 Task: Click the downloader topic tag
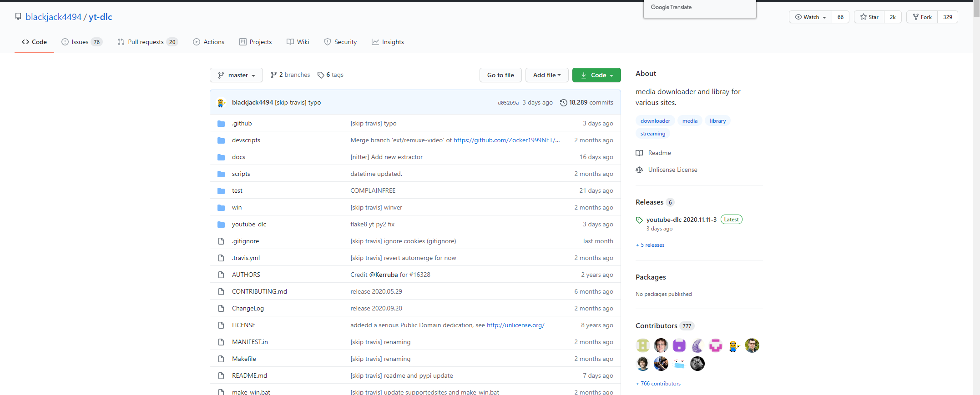655,121
